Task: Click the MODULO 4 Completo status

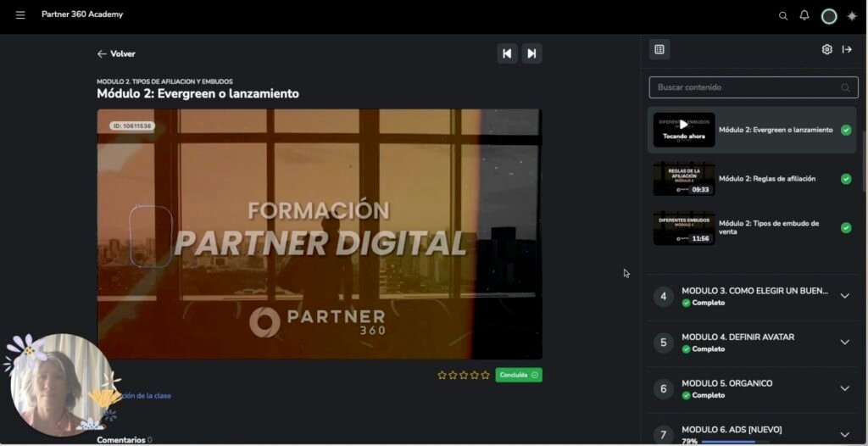Action: (703, 349)
